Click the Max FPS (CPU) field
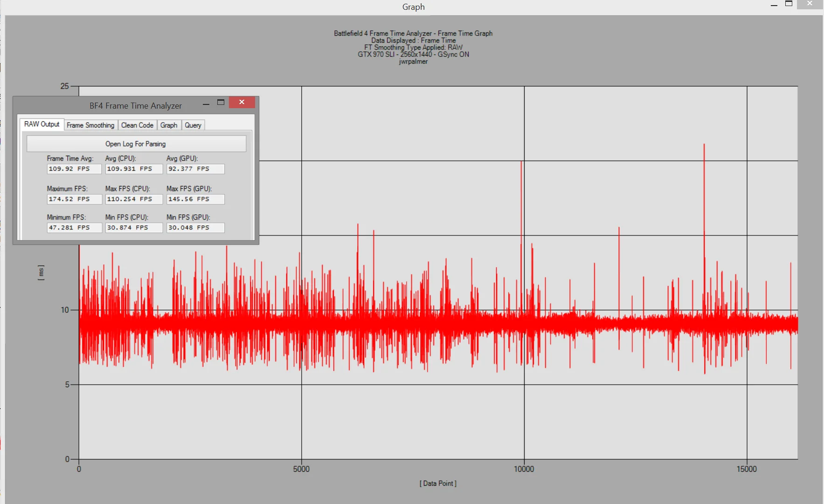 click(134, 199)
